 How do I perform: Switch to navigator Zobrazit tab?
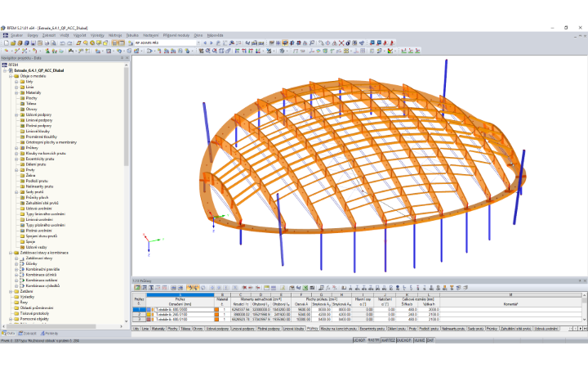coord(28,333)
